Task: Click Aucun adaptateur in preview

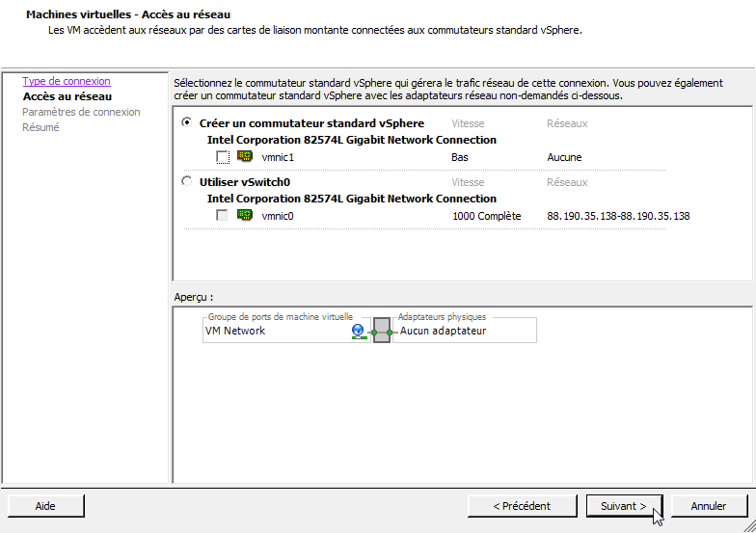Action: coord(444,331)
